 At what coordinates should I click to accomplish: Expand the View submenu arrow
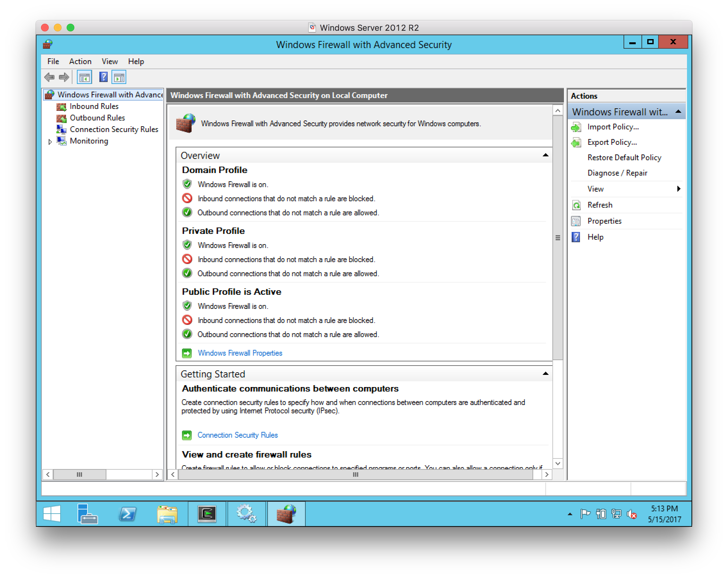tap(679, 189)
